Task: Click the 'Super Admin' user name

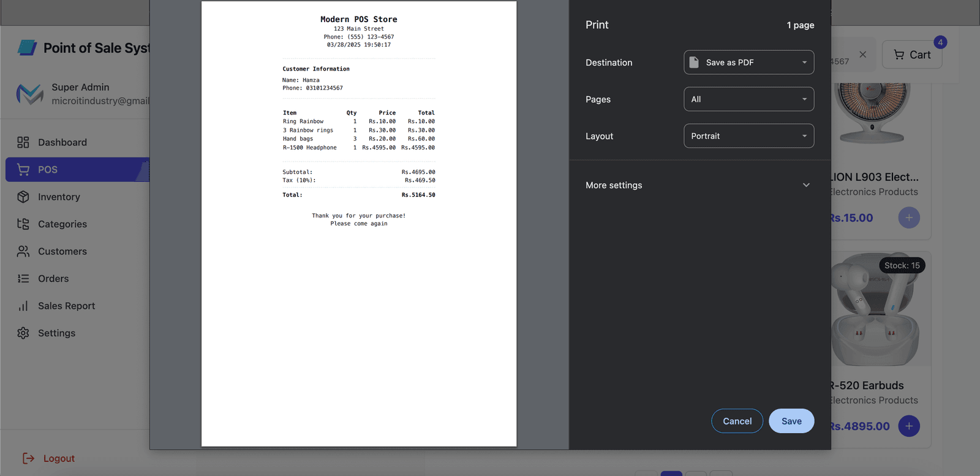Action: [80, 87]
